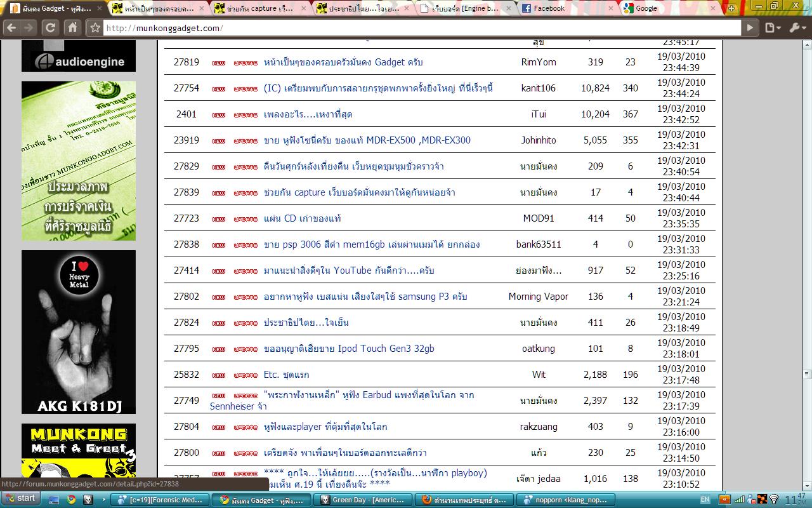The image size is (812, 508).
Task: Open thread 'Etc. ชุดแรก'
Action: 287,375
